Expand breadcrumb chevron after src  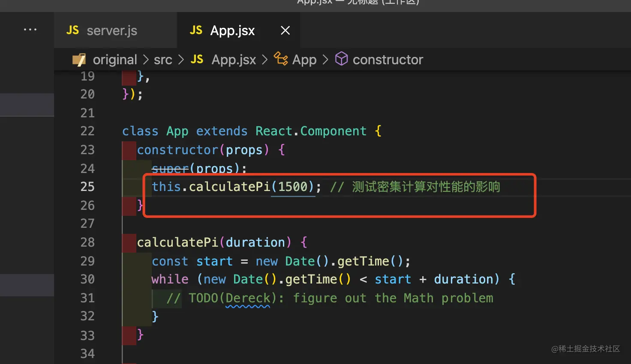[x=181, y=60]
